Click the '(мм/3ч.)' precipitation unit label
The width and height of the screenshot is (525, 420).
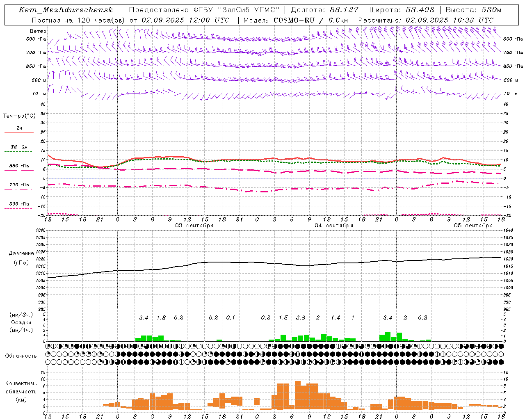(21, 315)
